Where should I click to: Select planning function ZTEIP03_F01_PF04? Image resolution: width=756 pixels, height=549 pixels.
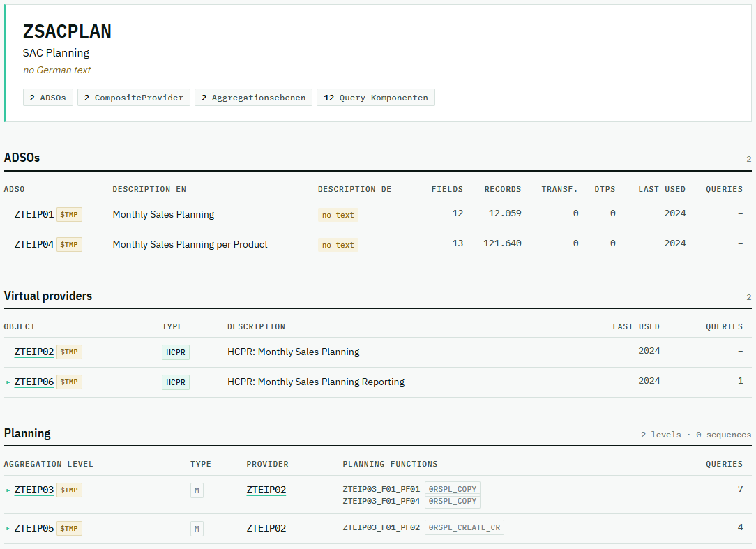click(381, 502)
